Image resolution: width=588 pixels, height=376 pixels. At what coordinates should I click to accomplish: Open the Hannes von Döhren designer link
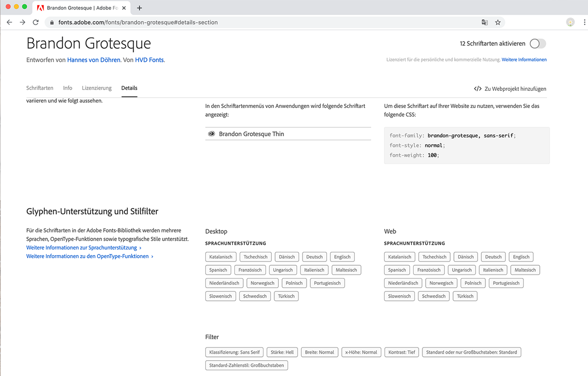coord(94,60)
